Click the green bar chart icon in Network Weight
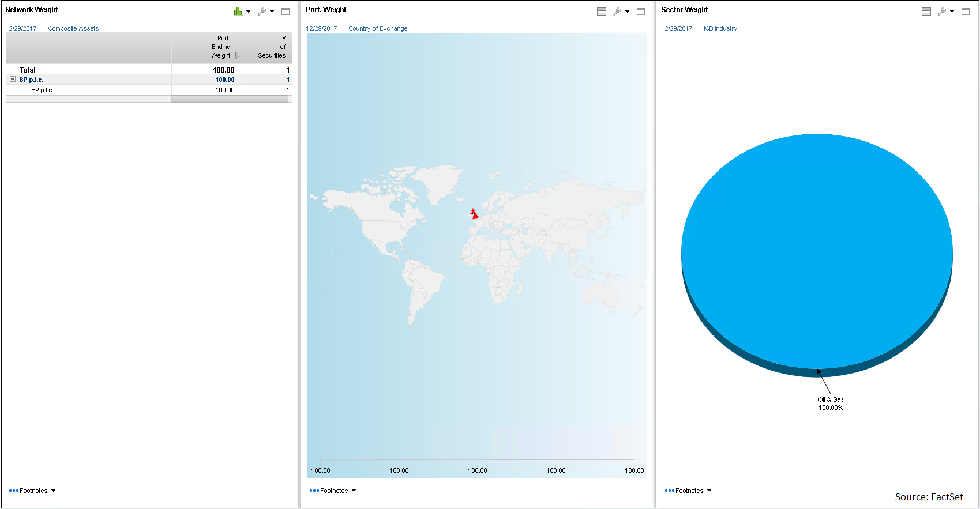The image size is (980, 509). (238, 12)
